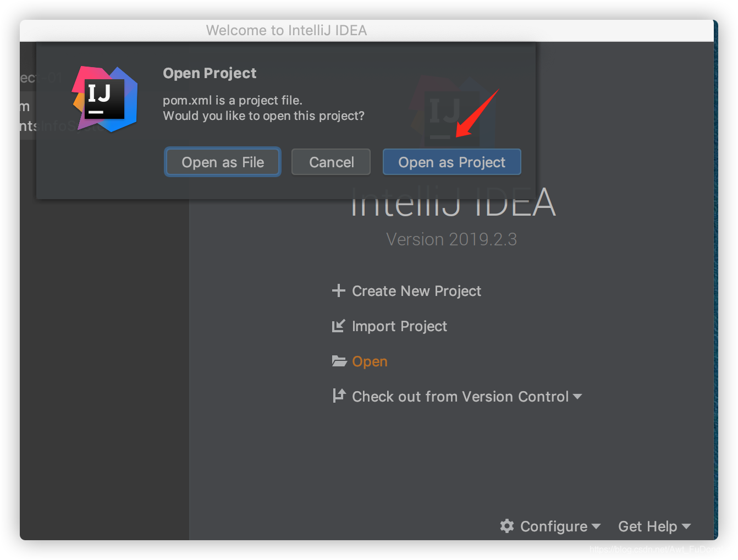
Task: Select the orange Open link
Action: pyautogui.click(x=370, y=361)
